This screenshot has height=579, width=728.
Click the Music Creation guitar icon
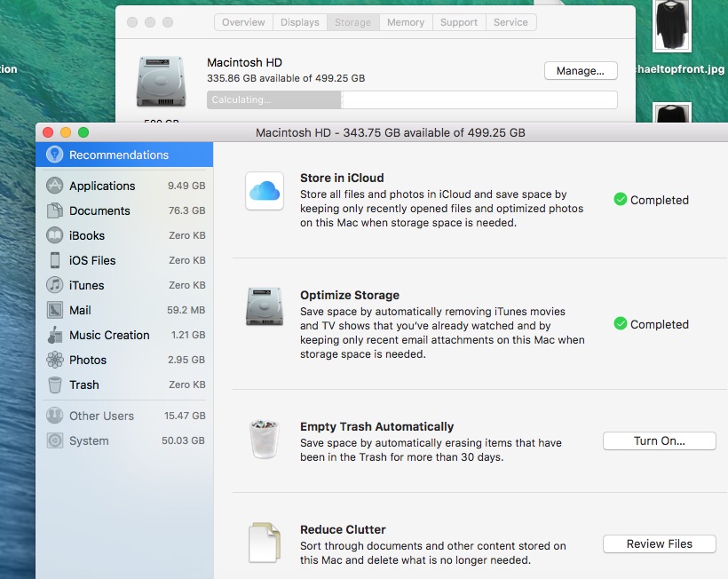(x=54, y=335)
